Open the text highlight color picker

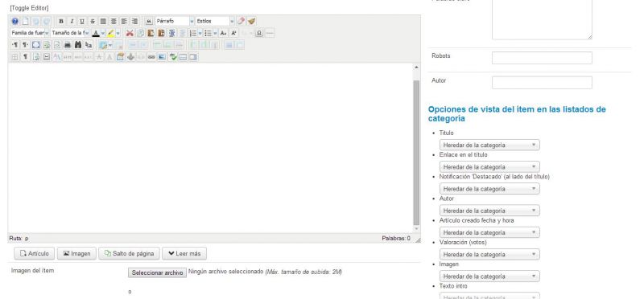(110, 33)
